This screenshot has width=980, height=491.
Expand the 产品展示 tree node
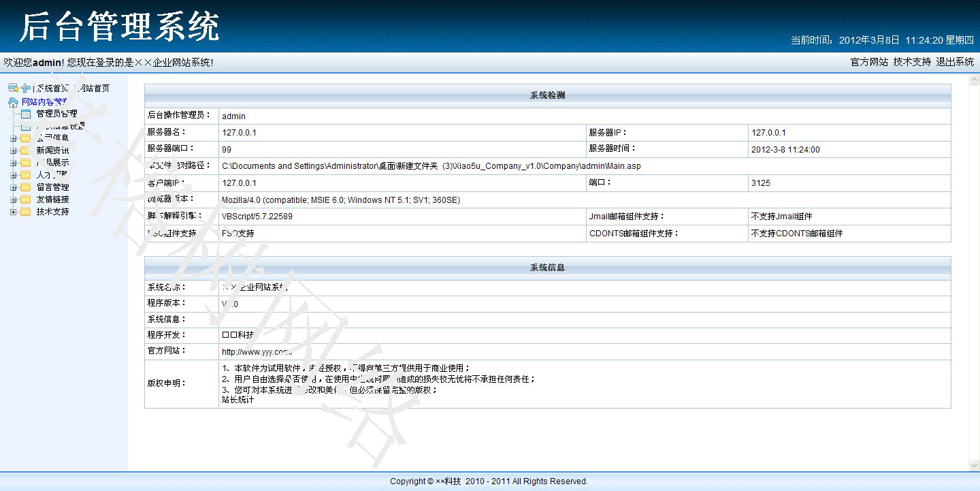pyautogui.click(x=14, y=163)
